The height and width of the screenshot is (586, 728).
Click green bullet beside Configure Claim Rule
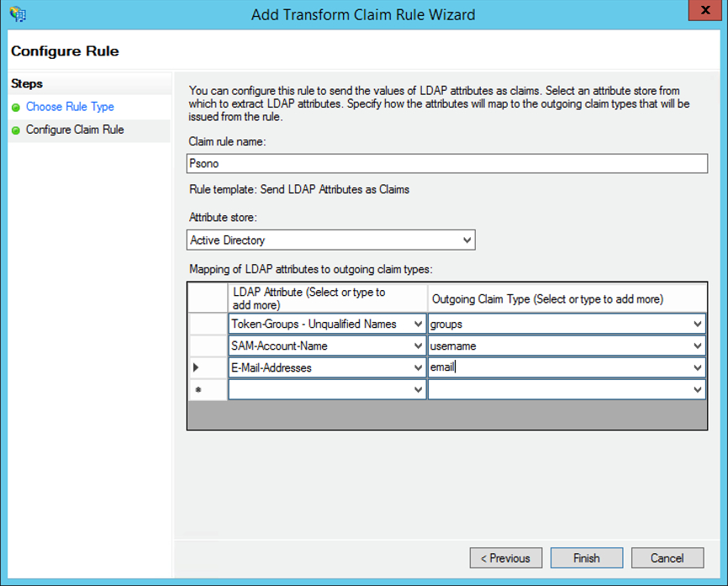(x=16, y=130)
